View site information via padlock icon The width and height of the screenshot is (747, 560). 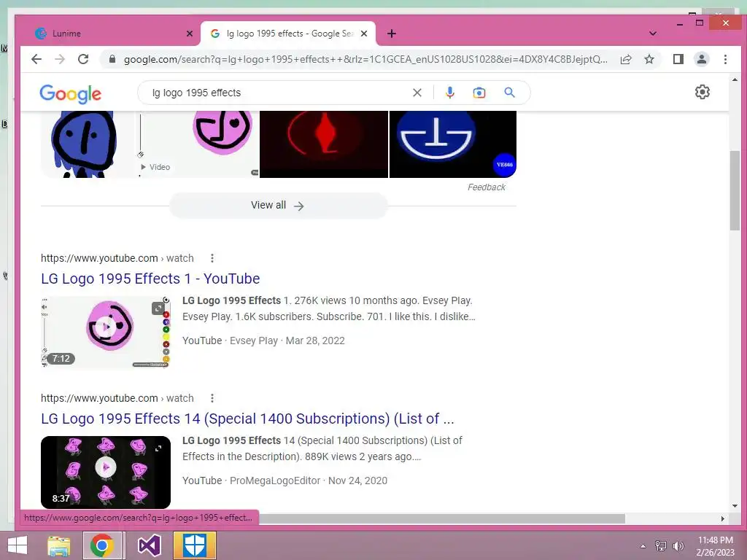[112, 59]
